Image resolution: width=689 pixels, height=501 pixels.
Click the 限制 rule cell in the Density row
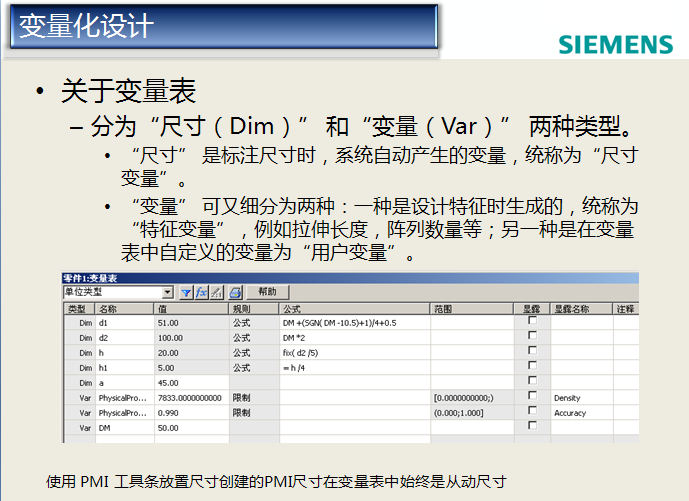(254, 398)
